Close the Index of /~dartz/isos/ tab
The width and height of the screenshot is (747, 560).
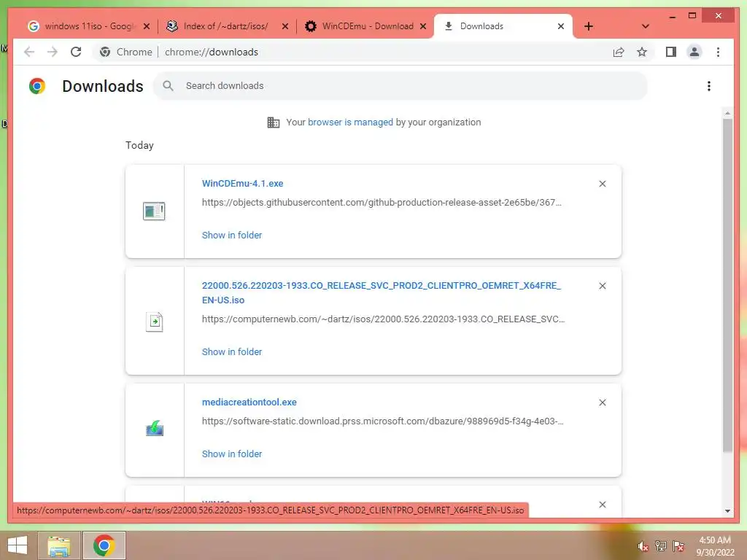[x=285, y=26]
